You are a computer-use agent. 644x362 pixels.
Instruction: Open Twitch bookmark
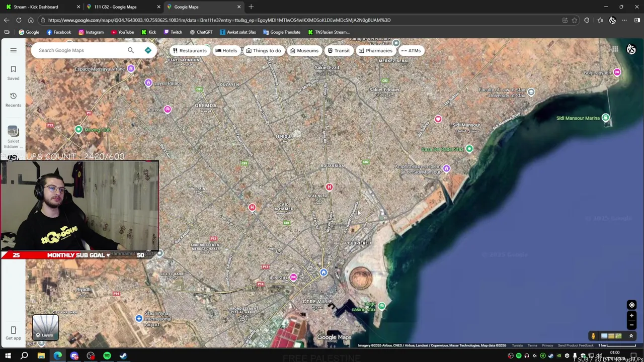pyautogui.click(x=173, y=32)
